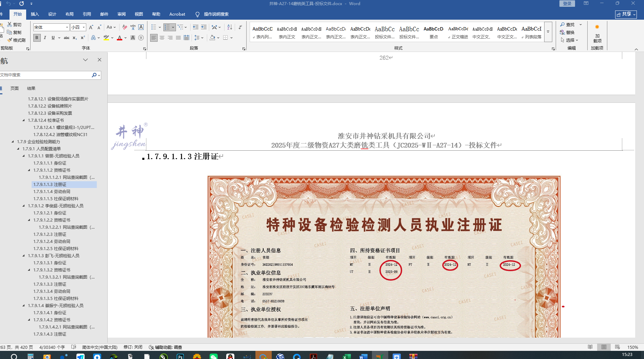Click the Cut (剪切) button

15,24
